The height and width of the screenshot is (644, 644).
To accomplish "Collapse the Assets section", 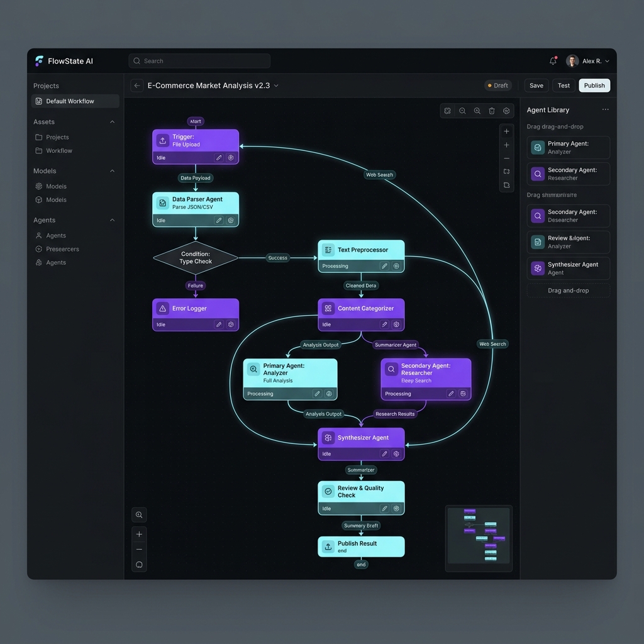I will pyautogui.click(x=112, y=122).
